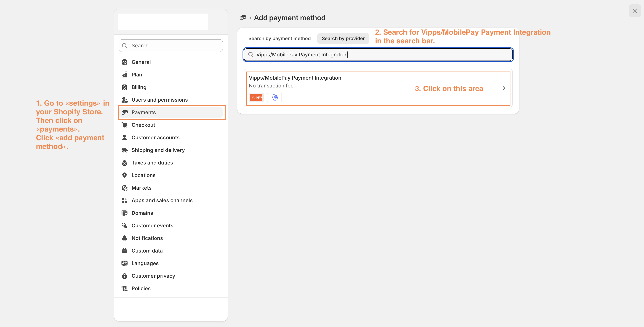Click the MobilePay logo badge
The height and width of the screenshot is (327, 644).
[275, 97]
